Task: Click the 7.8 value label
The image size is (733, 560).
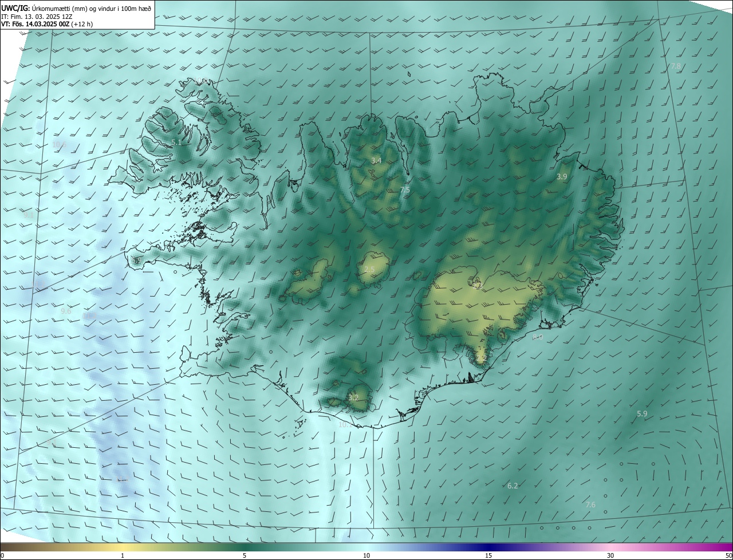Action: 676,66
